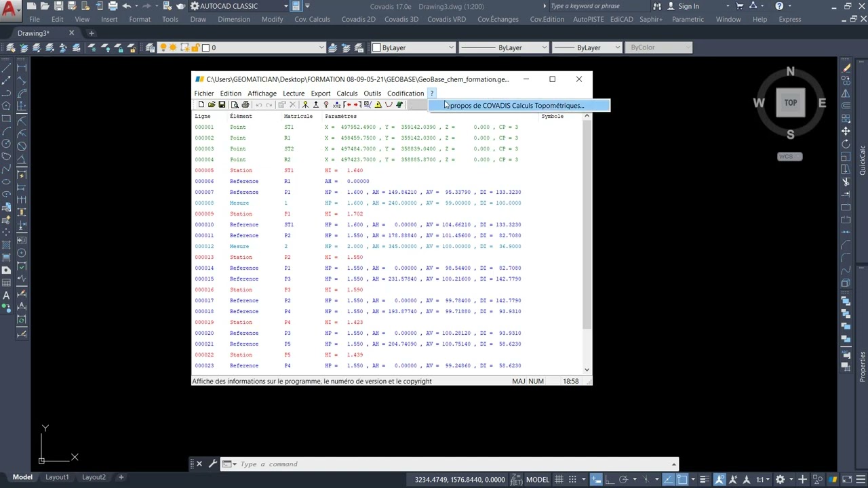Expand the quick access toolbar customize arrow

pos(307,6)
